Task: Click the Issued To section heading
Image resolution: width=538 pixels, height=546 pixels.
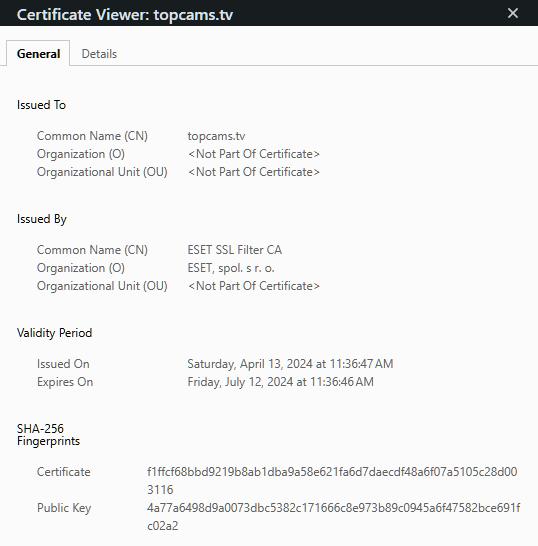Action: click(x=41, y=105)
